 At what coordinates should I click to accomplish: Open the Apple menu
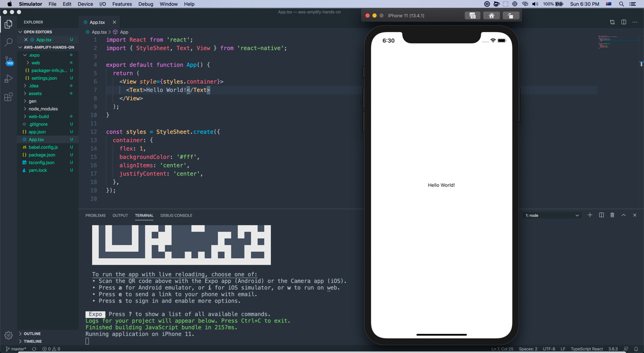point(9,4)
